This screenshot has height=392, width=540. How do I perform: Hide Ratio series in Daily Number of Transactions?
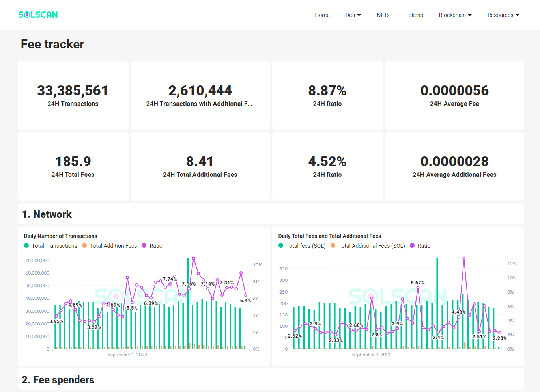point(152,246)
